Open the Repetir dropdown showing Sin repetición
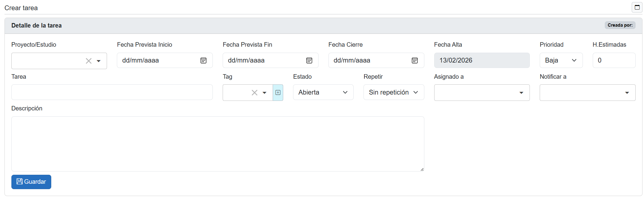The height and width of the screenshot is (199, 644). [x=393, y=92]
